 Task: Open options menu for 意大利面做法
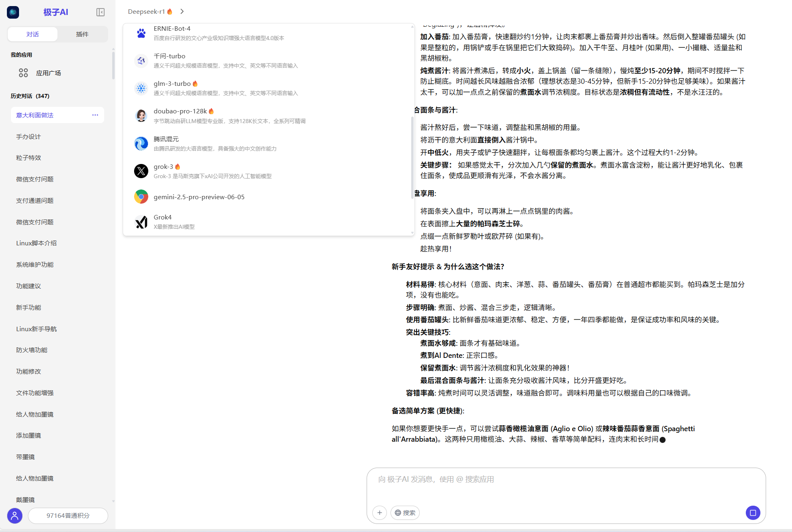click(95, 115)
